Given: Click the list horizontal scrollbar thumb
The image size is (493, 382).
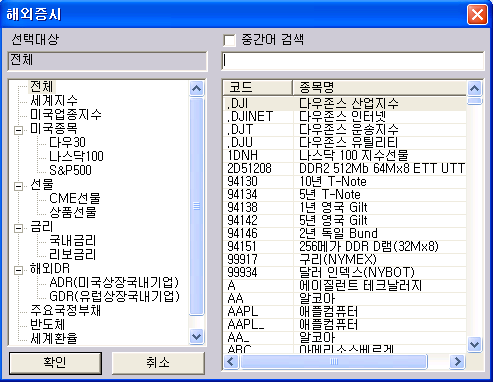Looking at the screenshot, I should point(334,362).
